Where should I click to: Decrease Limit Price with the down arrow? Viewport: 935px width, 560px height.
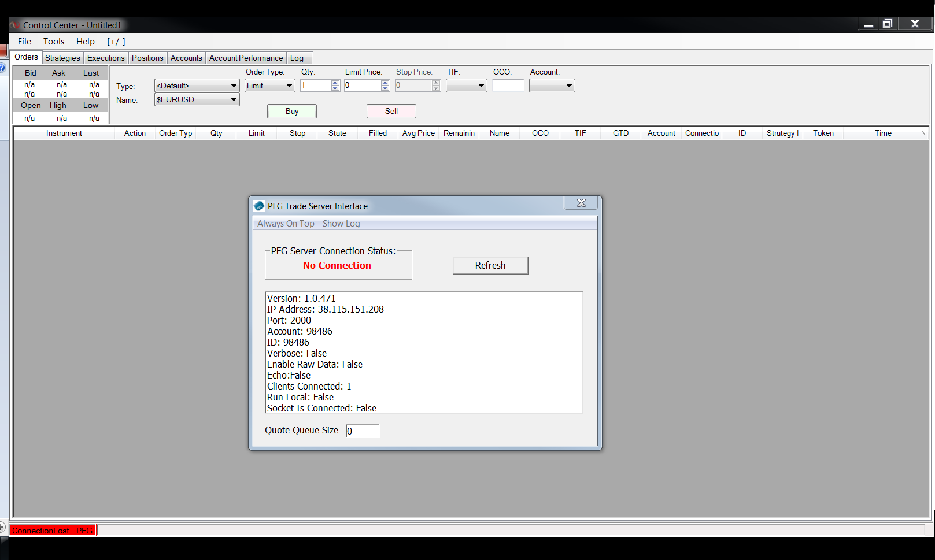click(386, 88)
